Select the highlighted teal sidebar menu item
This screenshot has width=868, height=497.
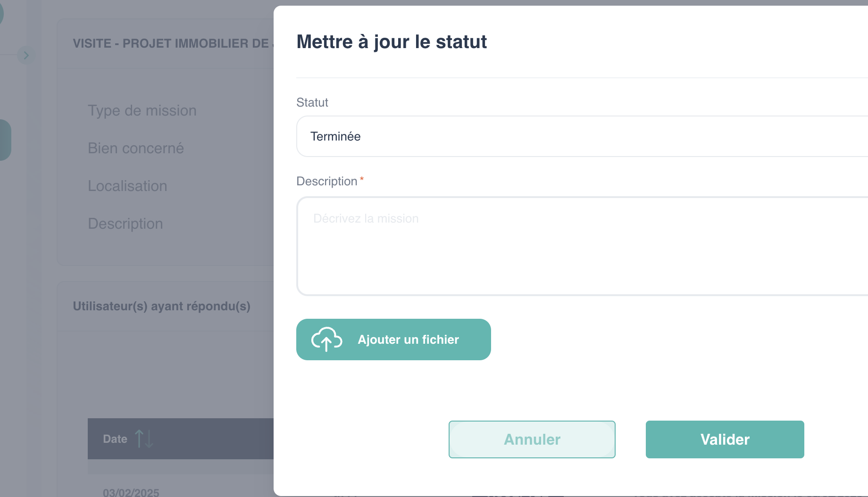[x=5, y=140]
